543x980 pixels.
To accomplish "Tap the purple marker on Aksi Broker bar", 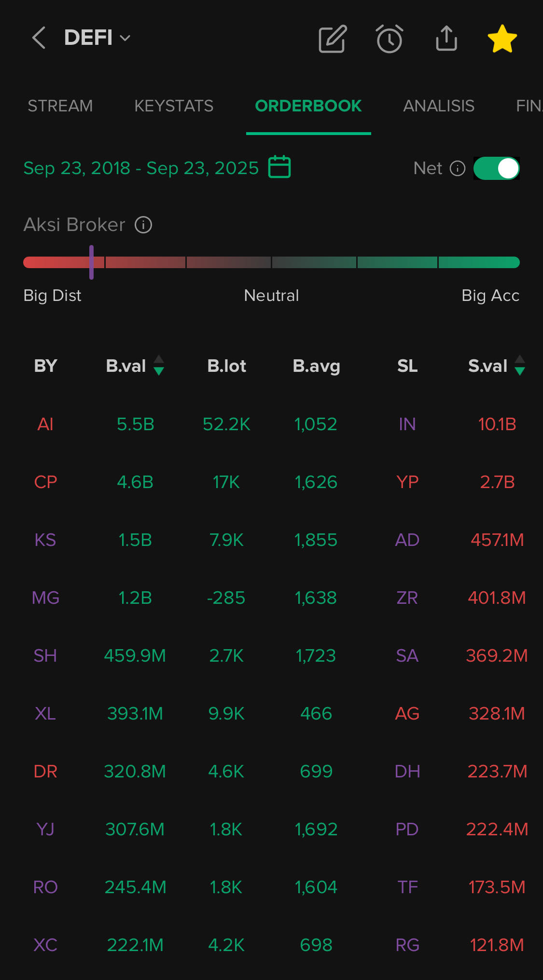I will point(91,262).
